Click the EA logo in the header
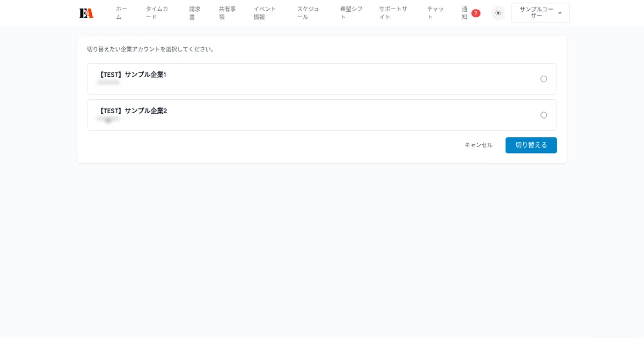644x338 pixels. click(86, 12)
